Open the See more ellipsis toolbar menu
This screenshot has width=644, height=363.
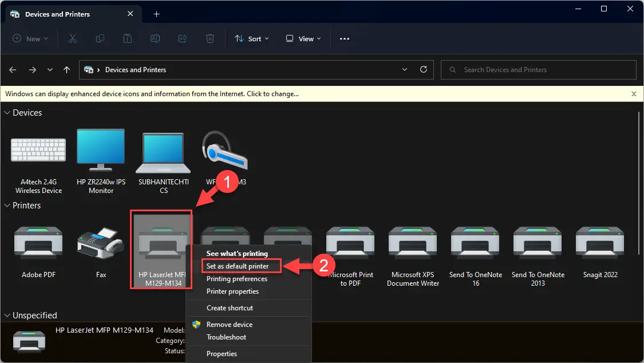[344, 38]
